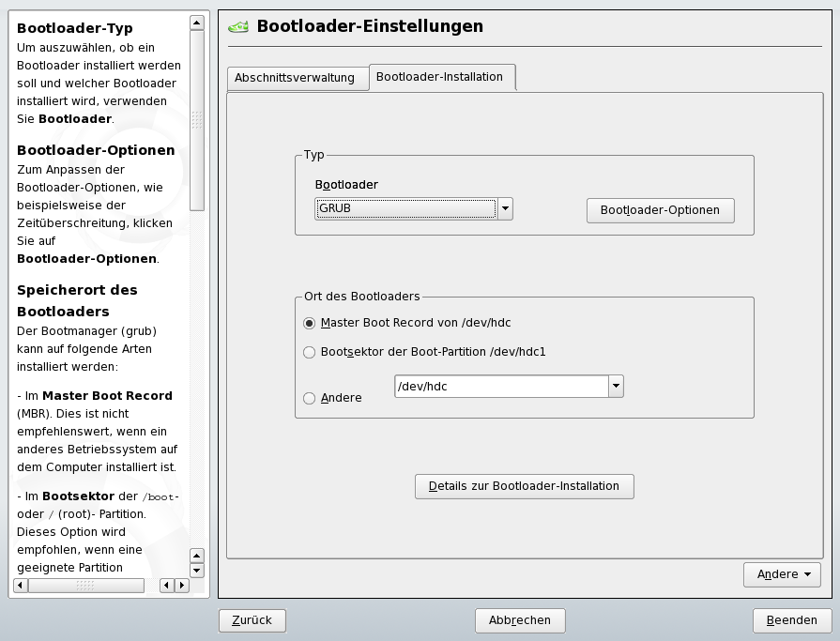
Task: Click the bootloader shoe icon in the header
Action: click(239, 27)
